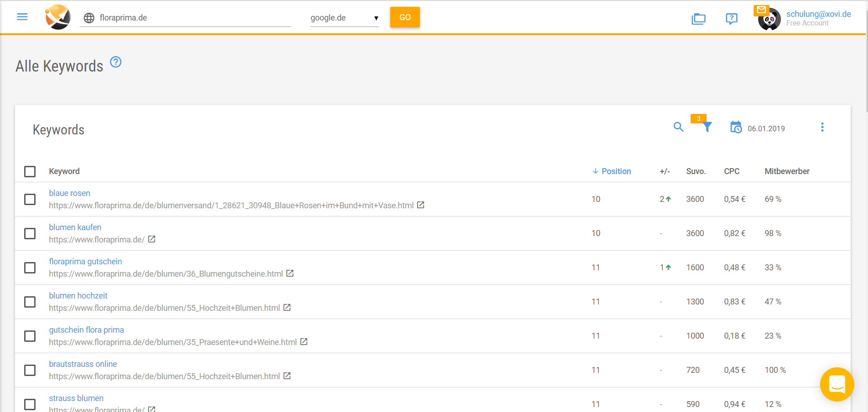
Task: Sort by the Keyword column header
Action: click(64, 171)
